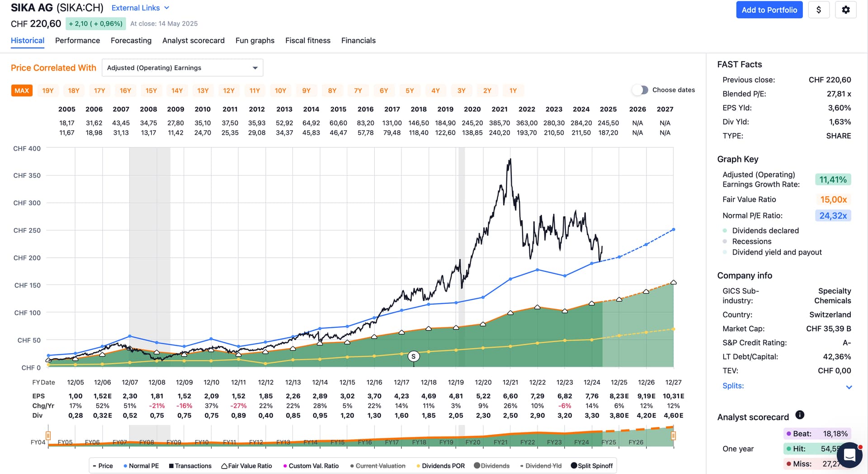Open the settings gear icon

click(x=845, y=10)
